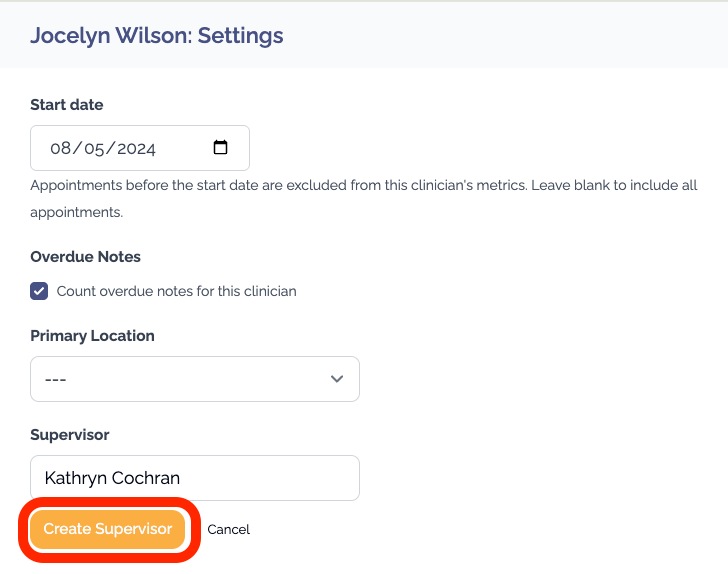Click the --- placeholder text in Primary Location
The height and width of the screenshot is (574, 728).
pos(56,380)
